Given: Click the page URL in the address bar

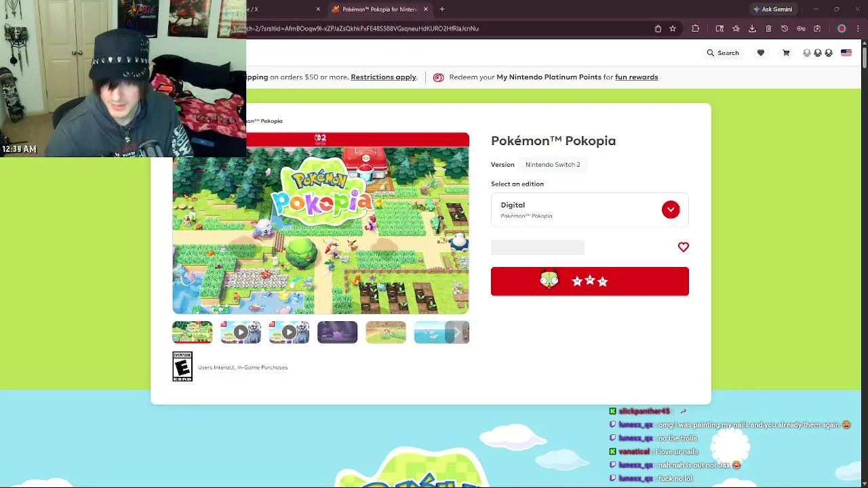Looking at the screenshot, I should 363,28.
